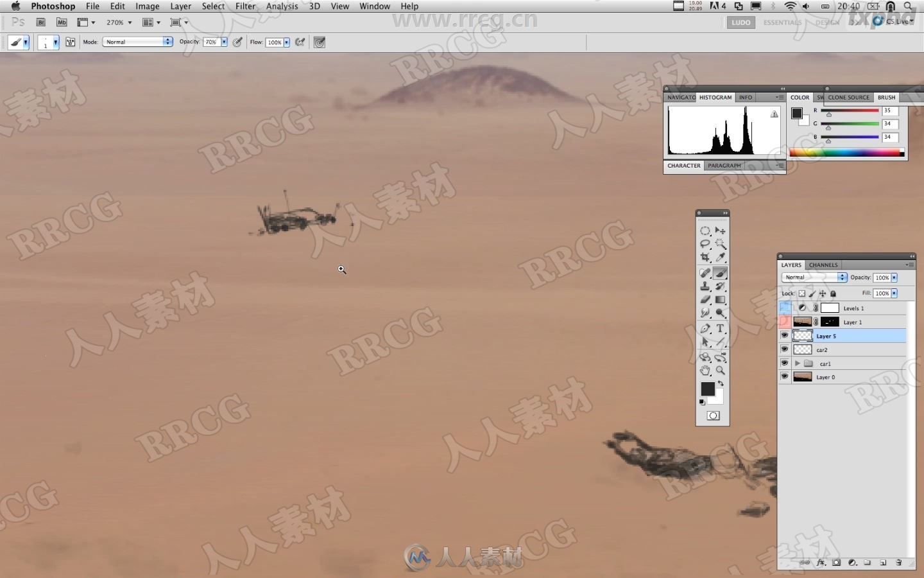Select the Elliptical Marquee tool
This screenshot has height=578, width=924.
click(x=705, y=231)
